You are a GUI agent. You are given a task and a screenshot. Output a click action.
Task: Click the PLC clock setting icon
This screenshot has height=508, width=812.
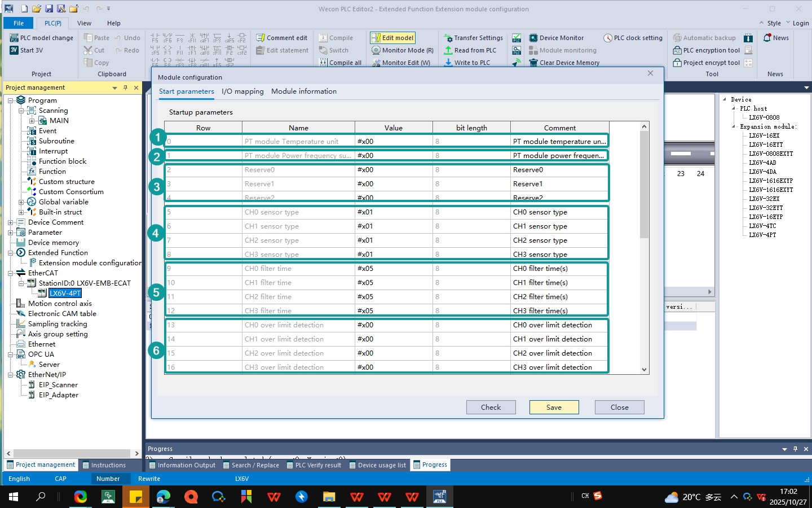[x=608, y=38]
